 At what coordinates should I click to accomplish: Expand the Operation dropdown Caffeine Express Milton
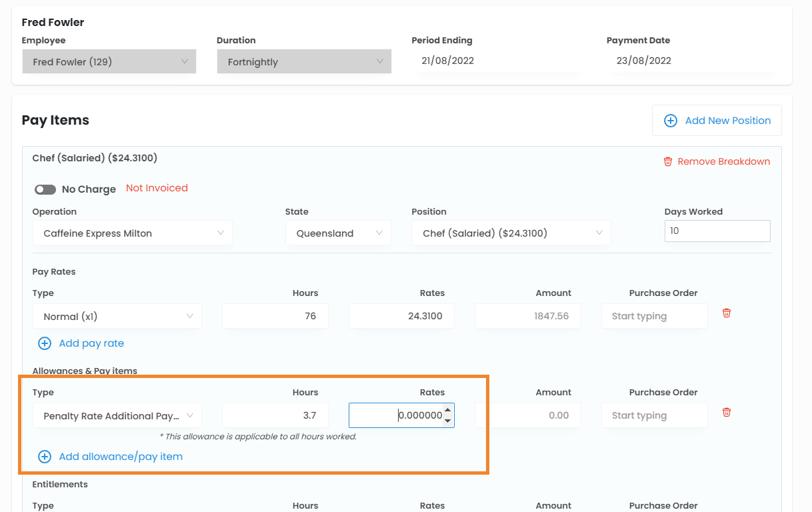point(132,233)
